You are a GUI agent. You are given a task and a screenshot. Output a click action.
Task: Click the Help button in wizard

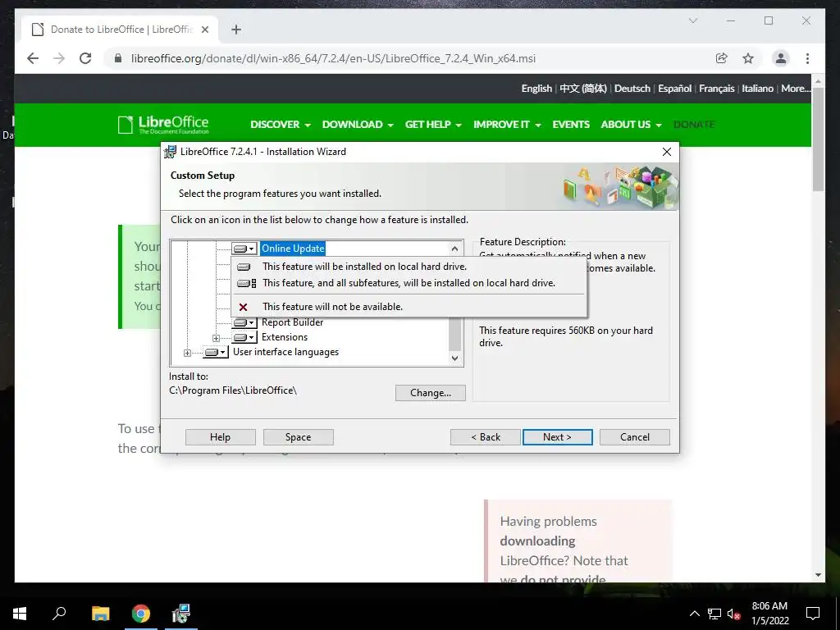(x=220, y=437)
